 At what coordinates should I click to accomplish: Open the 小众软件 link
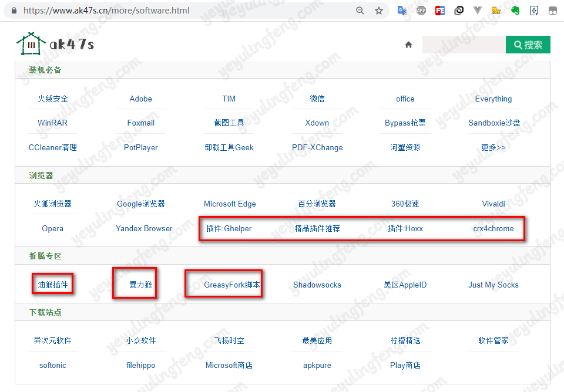tap(140, 340)
